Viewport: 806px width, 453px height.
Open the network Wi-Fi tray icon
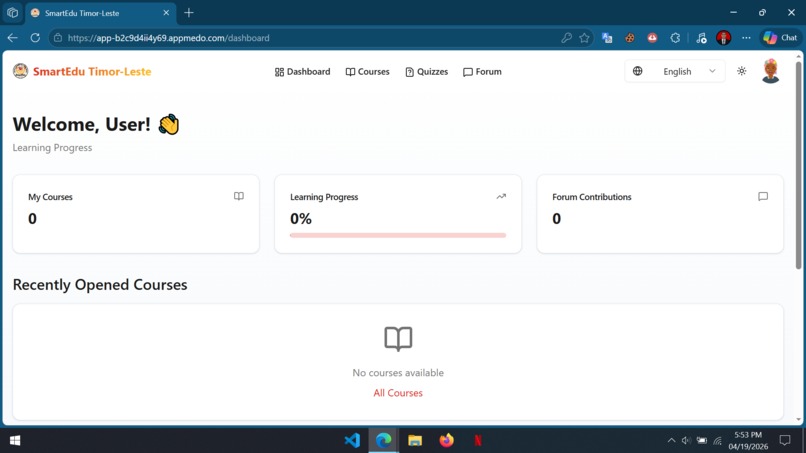click(718, 441)
